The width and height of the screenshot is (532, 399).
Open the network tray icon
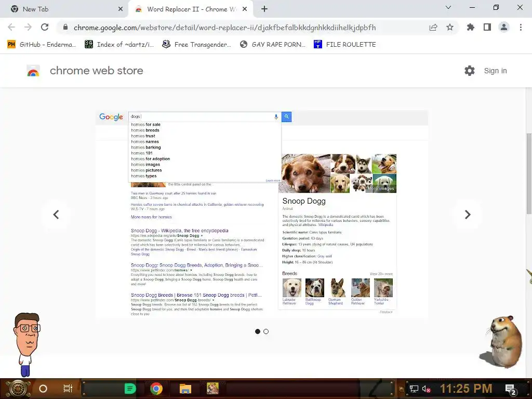(414, 389)
